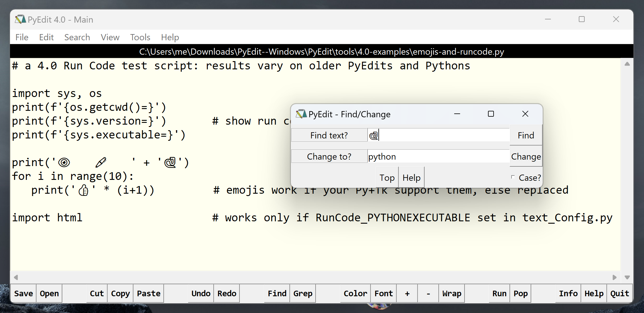Click the PyEdit icon in Find/Change dialog title
Image resolution: width=644 pixels, height=313 pixels.
pos(301,114)
